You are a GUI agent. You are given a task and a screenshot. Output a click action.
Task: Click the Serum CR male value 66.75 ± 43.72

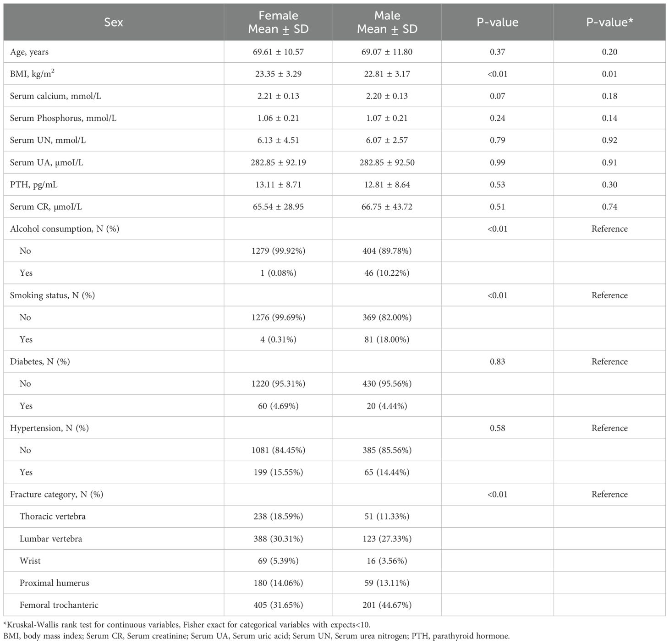pos(387,207)
